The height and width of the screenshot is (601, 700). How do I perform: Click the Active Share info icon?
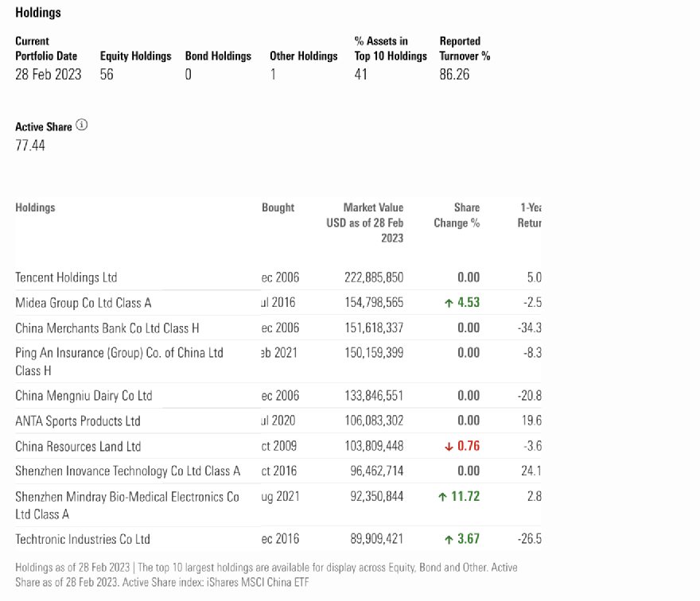point(82,126)
